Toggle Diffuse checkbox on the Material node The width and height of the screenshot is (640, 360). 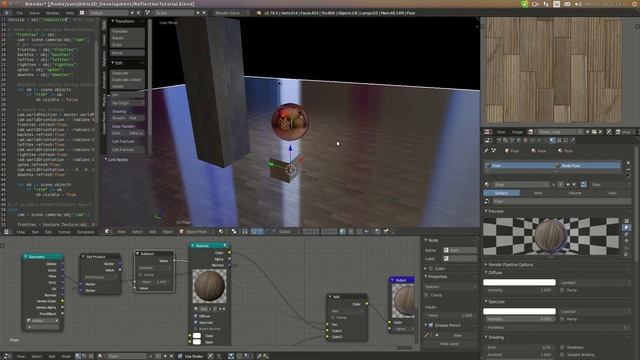click(196, 316)
